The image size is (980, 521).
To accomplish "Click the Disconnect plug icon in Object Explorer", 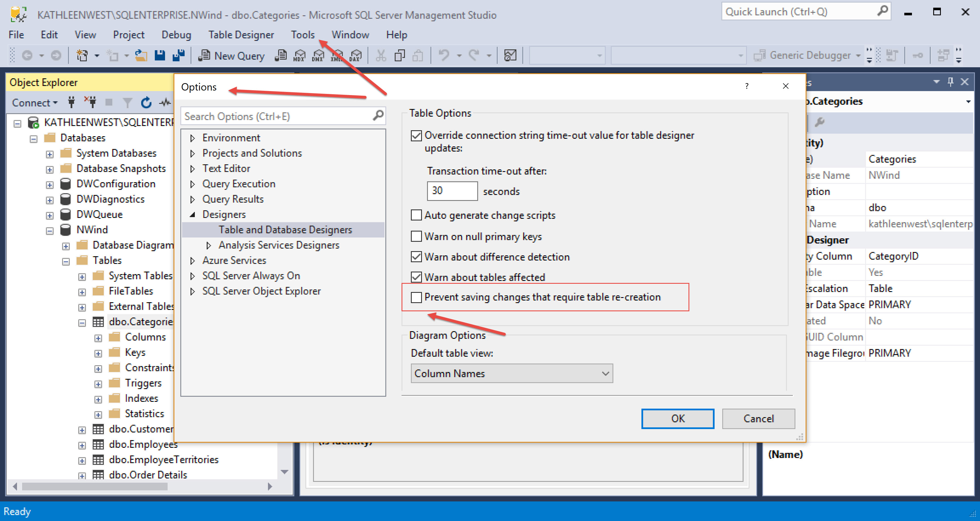I will click(90, 102).
